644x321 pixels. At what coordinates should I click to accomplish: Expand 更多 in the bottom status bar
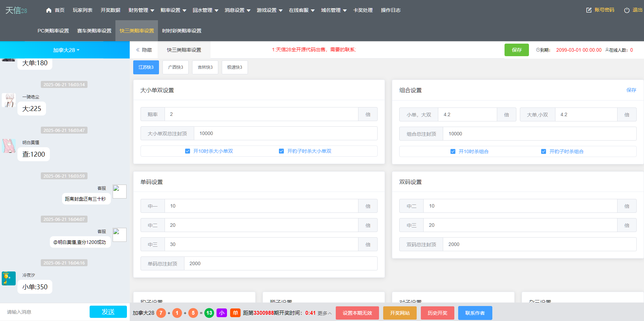point(324,313)
